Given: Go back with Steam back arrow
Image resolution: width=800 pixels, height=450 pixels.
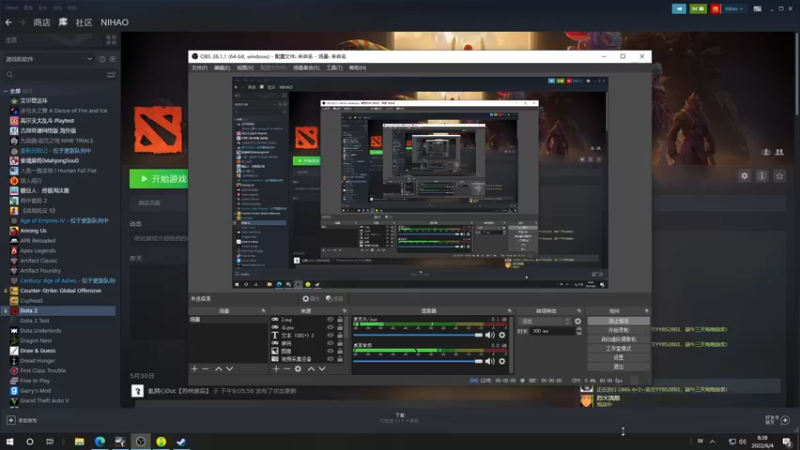Looking at the screenshot, I should [9, 22].
